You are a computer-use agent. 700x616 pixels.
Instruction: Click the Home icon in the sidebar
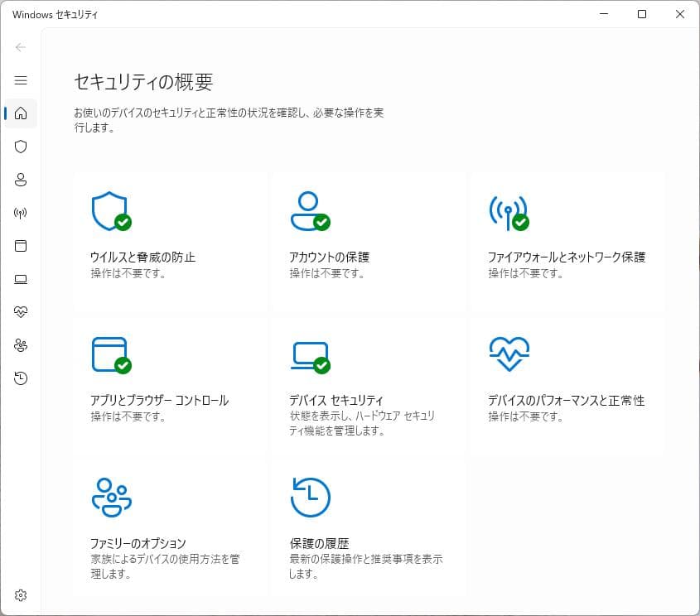coord(21,113)
